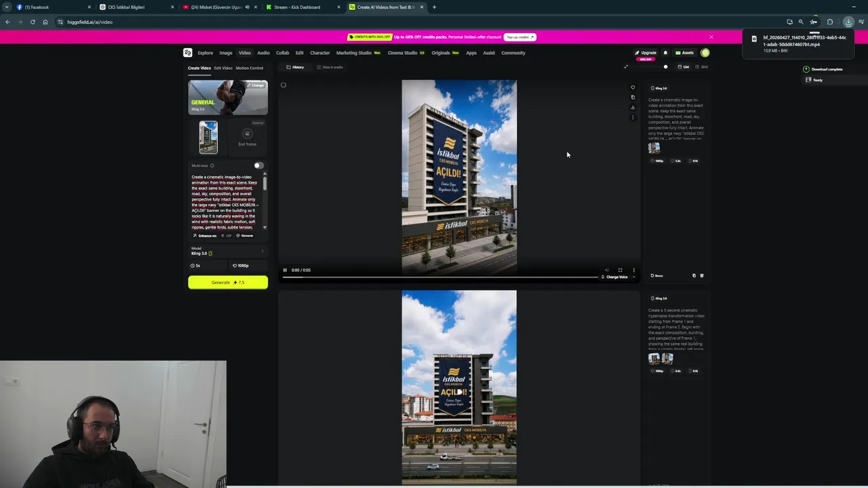Click Change on the GENERAL preset
The width and height of the screenshot is (868, 488).
256,85
